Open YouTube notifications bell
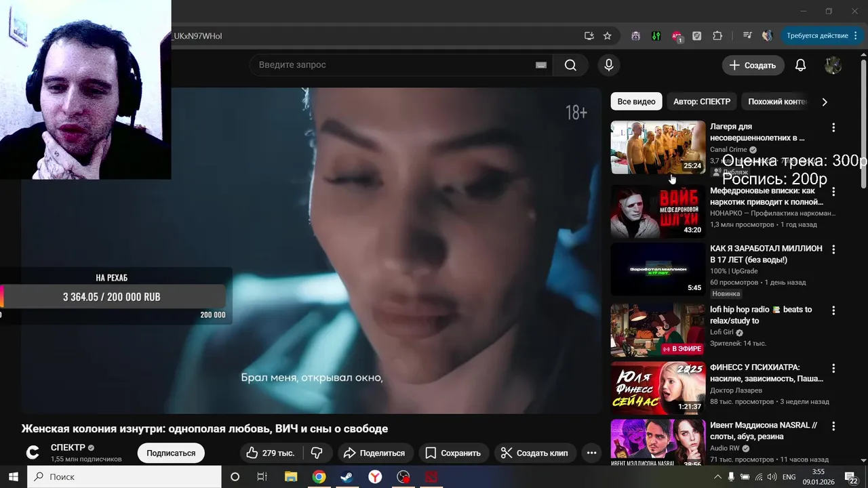This screenshot has width=868, height=488. (x=800, y=65)
